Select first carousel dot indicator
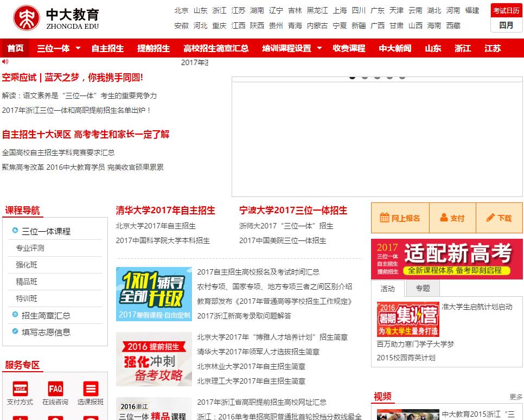Image resolution: width=524 pixels, height=420 pixels. click(x=352, y=77)
